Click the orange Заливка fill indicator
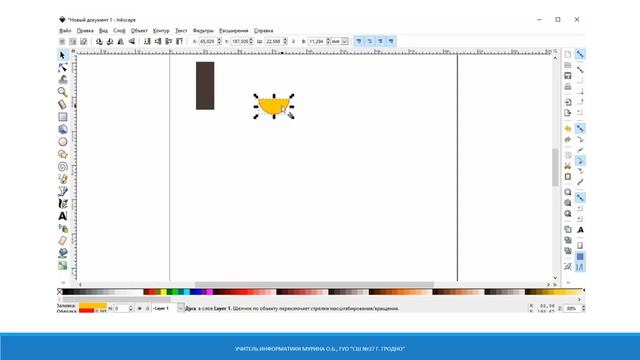The height and width of the screenshot is (360, 640). (x=93, y=305)
